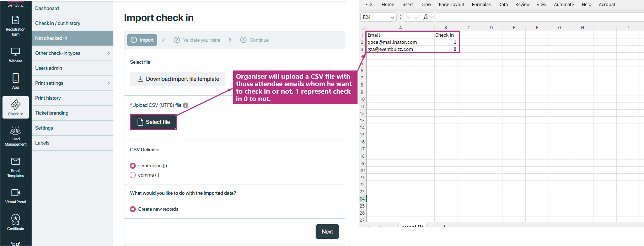
Task: Open the App mobile icon
Action: click(x=16, y=78)
